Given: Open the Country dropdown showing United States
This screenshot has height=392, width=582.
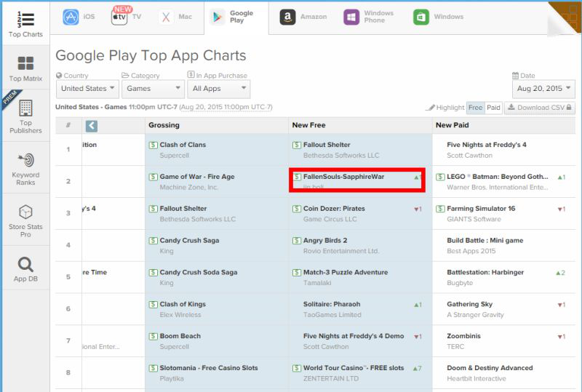Looking at the screenshot, I should (x=87, y=89).
